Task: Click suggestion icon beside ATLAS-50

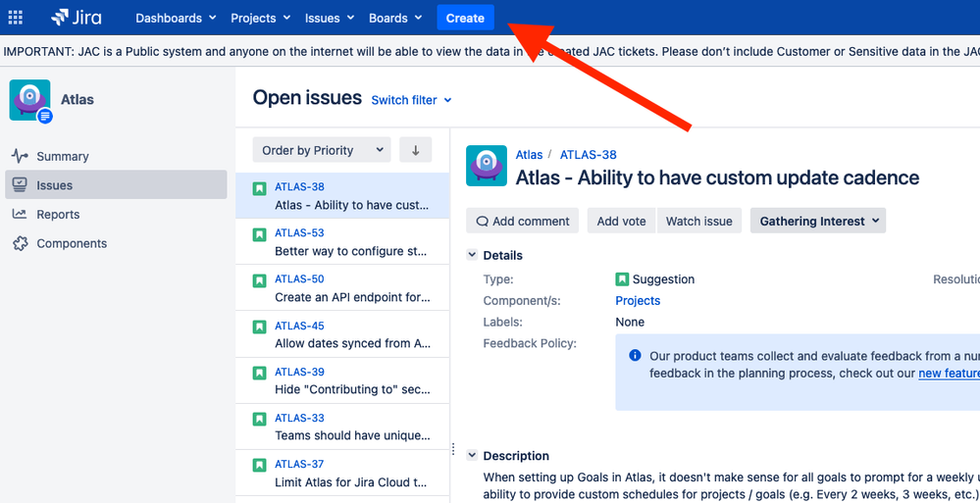Action: (x=259, y=281)
